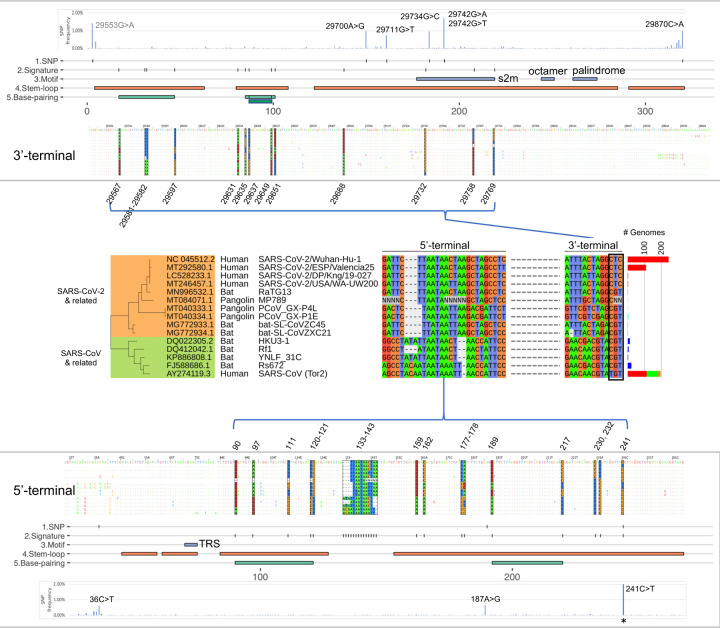Click the blue bar under palindrome label

(585, 79)
